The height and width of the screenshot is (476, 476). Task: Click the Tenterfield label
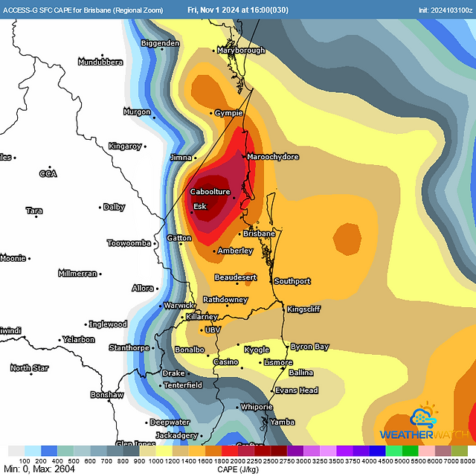coord(183,385)
